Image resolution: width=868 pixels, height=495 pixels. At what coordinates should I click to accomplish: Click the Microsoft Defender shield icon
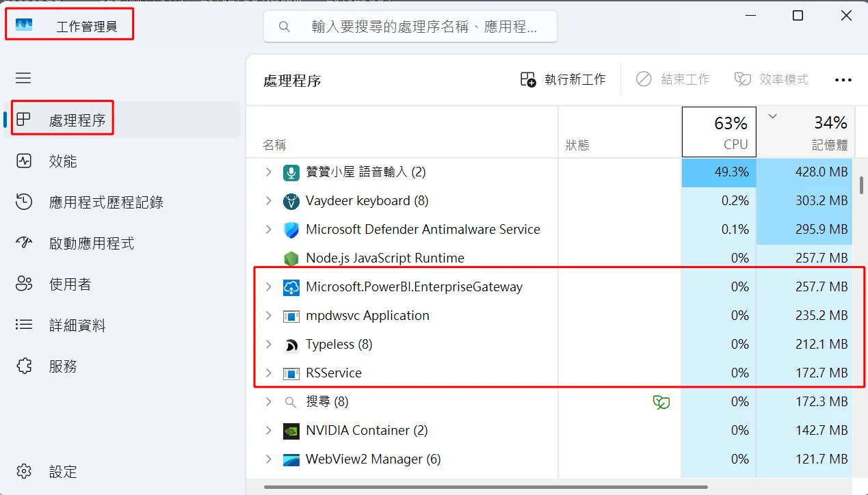pos(291,230)
